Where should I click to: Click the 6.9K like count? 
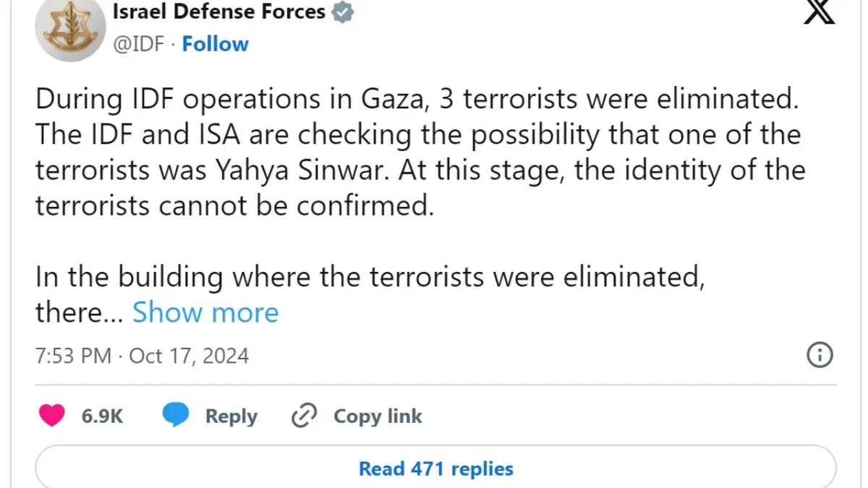coord(101,416)
